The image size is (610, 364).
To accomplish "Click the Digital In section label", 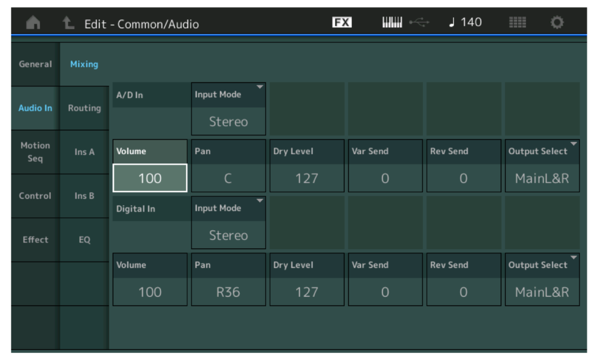I will click(136, 209).
